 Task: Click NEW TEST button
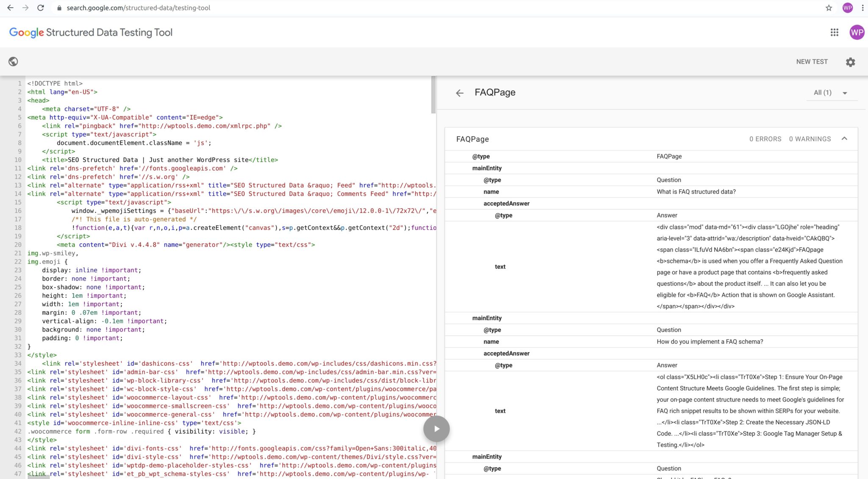coord(812,61)
